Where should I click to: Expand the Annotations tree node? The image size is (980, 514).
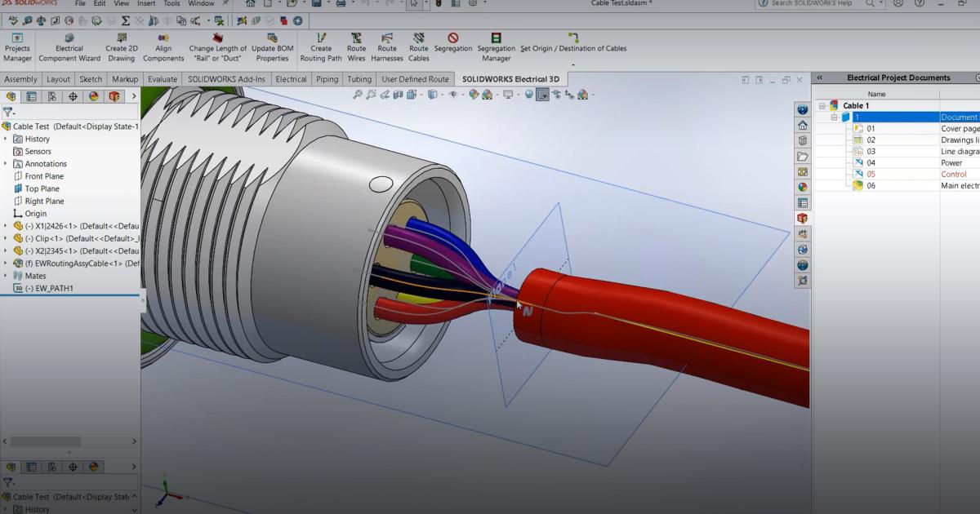(6, 164)
